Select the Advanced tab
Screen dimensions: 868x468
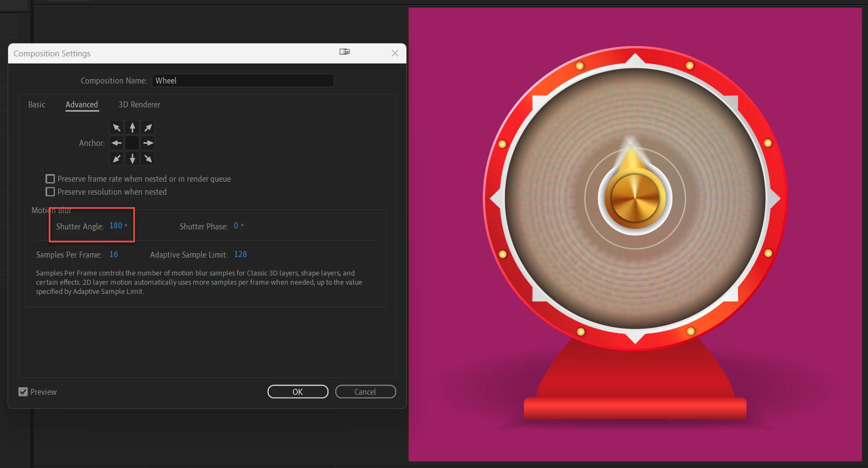coord(82,105)
